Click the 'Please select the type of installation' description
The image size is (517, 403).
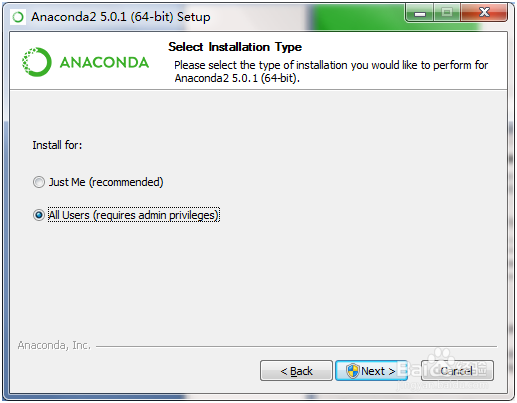point(331,71)
